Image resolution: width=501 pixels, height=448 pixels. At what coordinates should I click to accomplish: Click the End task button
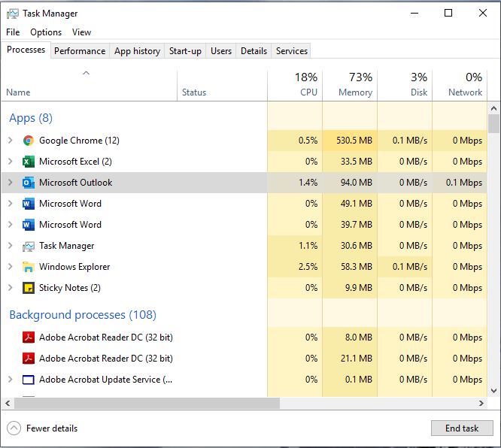462,428
